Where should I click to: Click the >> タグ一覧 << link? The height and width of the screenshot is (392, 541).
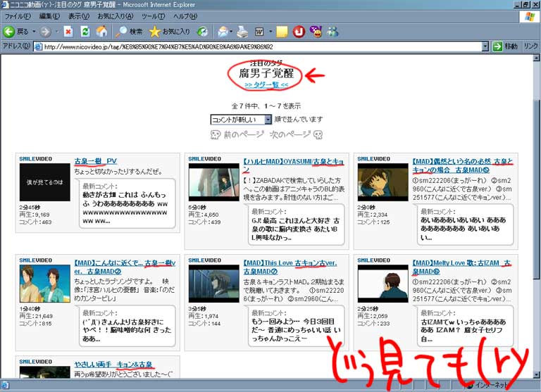click(x=266, y=85)
